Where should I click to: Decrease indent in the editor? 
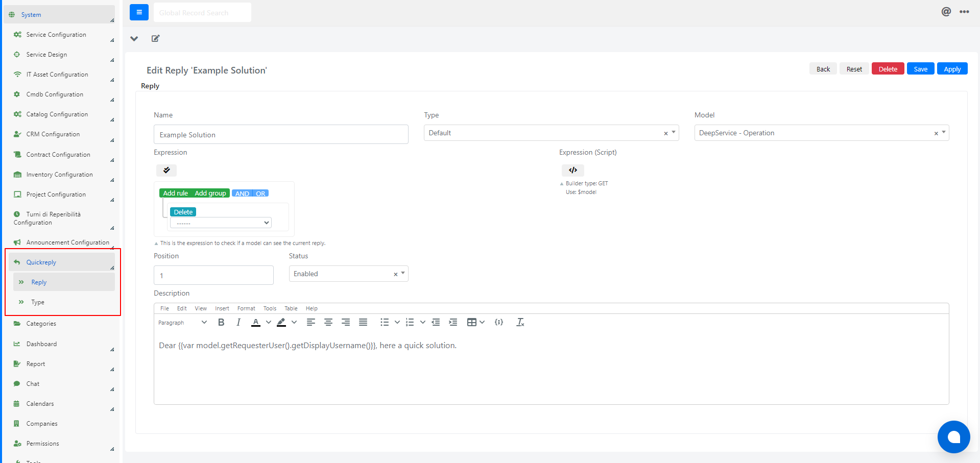(x=436, y=322)
